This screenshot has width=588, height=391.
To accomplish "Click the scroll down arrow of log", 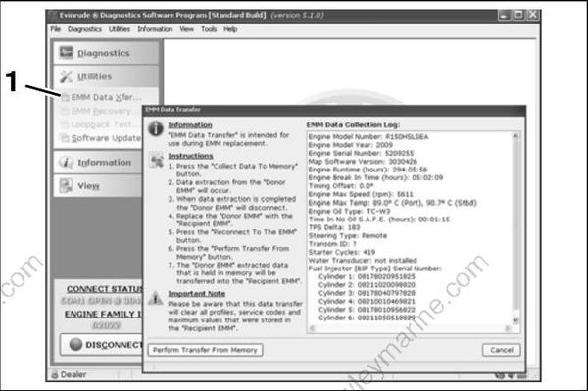I will pyautogui.click(x=515, y=320).
